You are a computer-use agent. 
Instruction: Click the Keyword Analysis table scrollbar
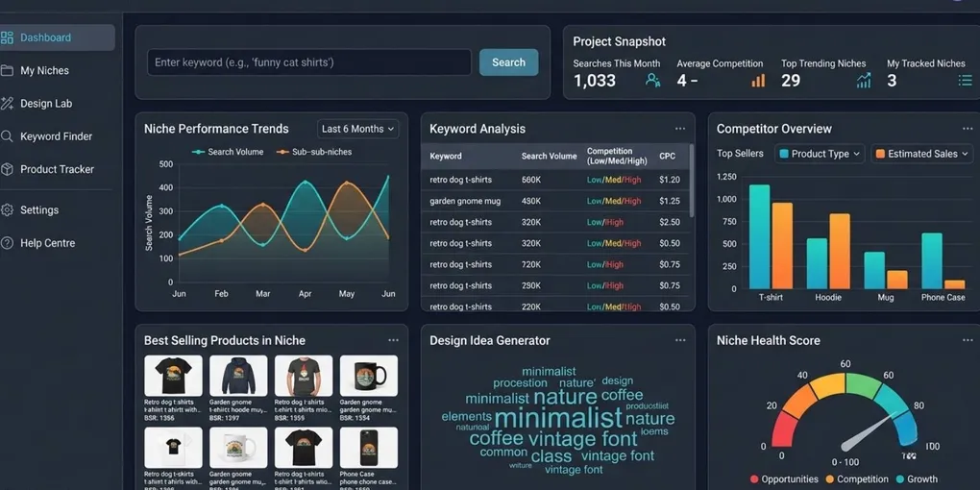pos(691,181)
